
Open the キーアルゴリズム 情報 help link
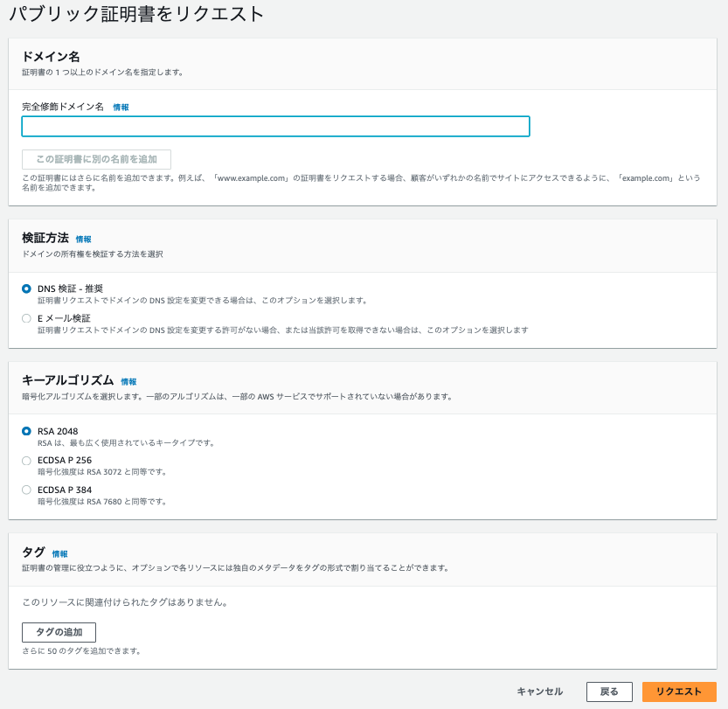[128, 381]
